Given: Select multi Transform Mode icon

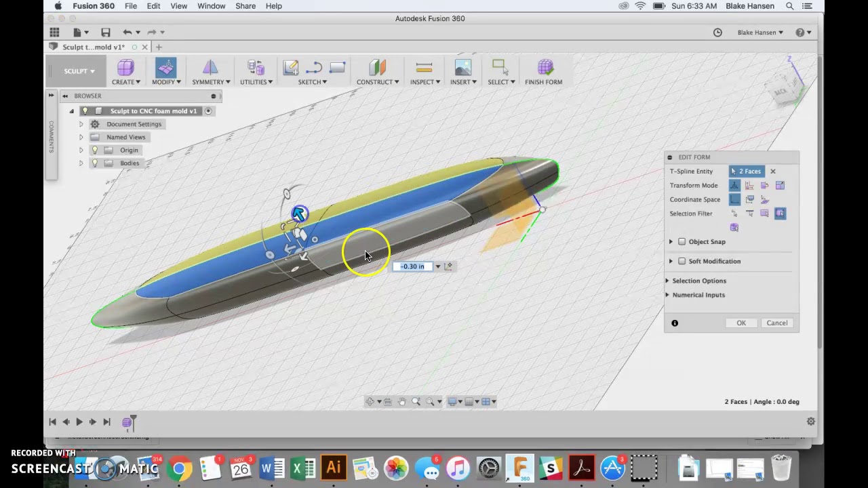Looking at the screenshot, I should pyautogui.click(x=734, y=185).
